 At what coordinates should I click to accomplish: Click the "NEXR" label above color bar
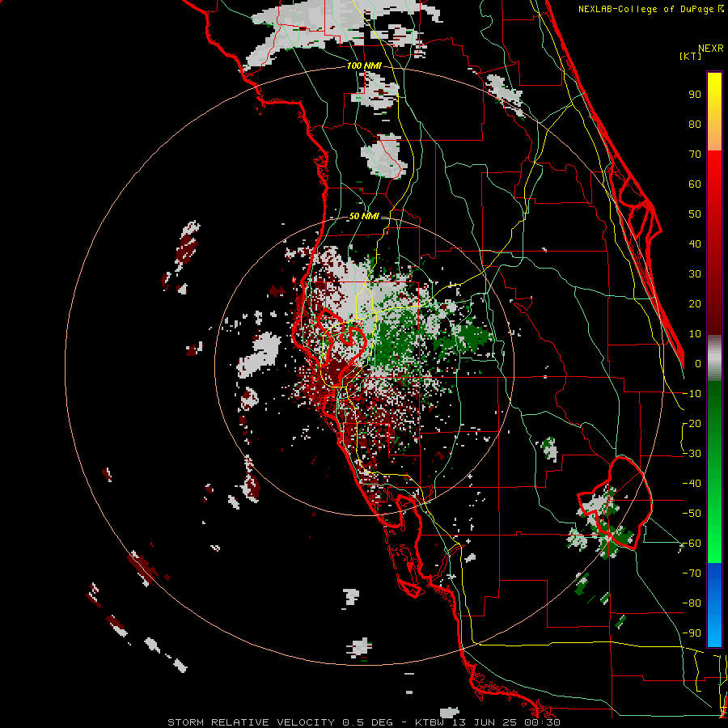(710, 49)
